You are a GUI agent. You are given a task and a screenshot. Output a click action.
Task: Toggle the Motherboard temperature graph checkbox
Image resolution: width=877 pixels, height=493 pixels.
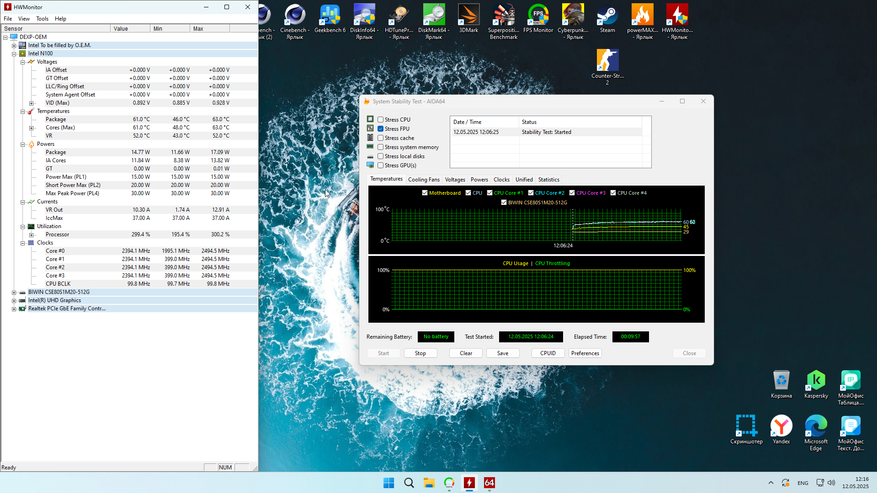[425, 192]
